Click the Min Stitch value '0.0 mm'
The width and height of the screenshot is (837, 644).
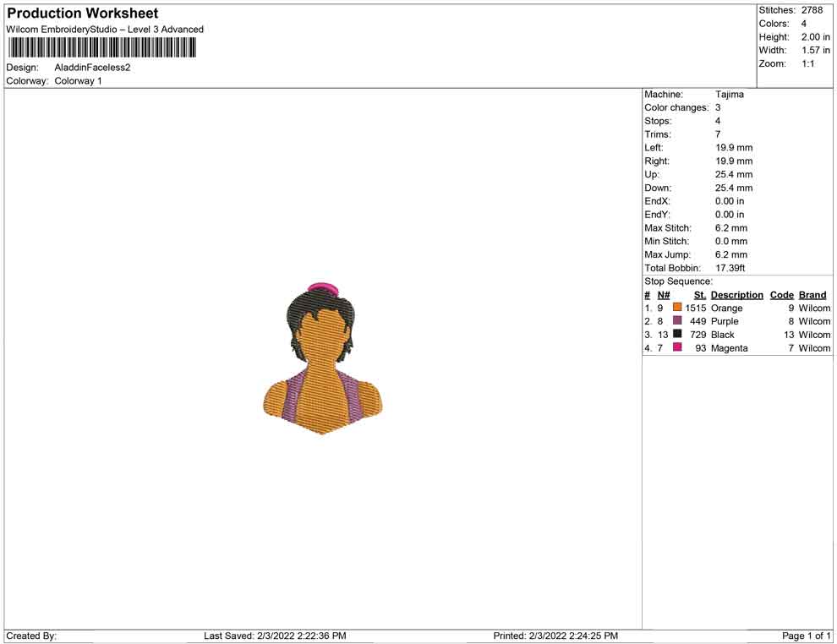click(731, 241)
